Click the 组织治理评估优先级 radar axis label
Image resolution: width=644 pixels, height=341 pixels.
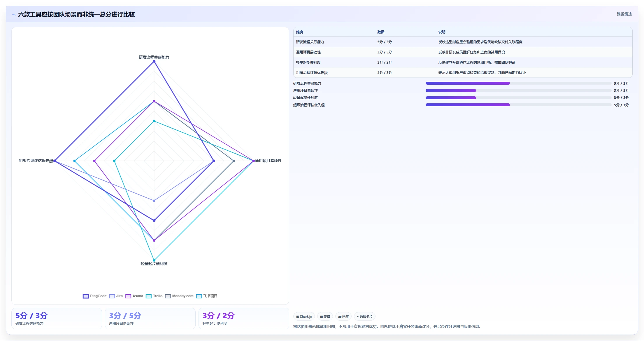click(36, 161)
